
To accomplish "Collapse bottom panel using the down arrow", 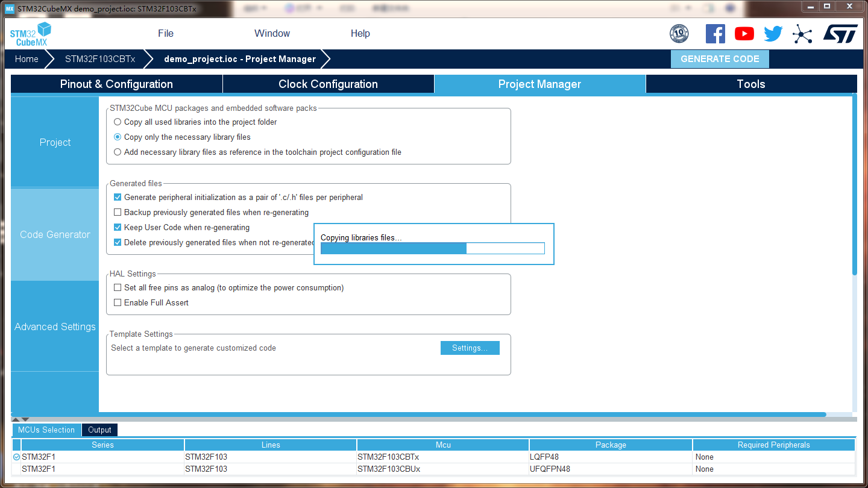I will pos(25,419).
